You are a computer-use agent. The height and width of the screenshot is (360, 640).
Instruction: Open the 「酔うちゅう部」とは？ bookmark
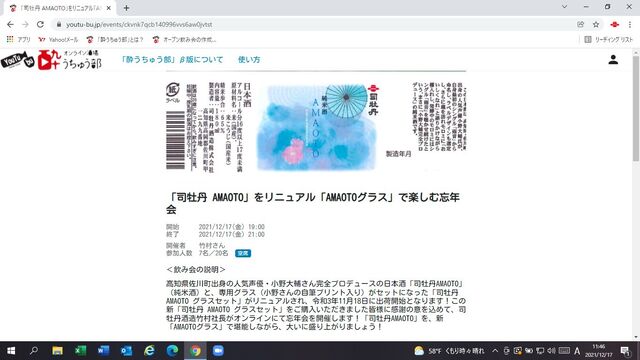115,40
